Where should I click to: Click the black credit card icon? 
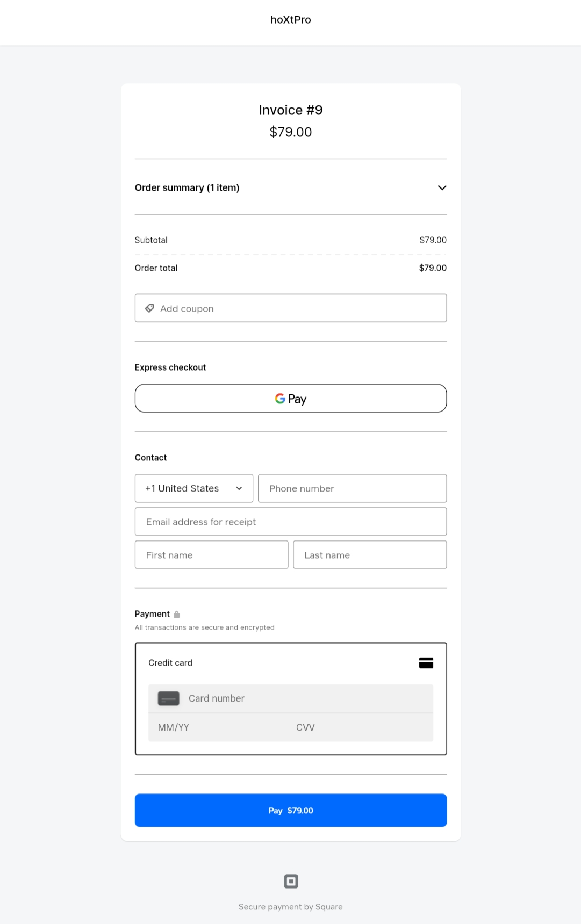[x=426, y=663]
